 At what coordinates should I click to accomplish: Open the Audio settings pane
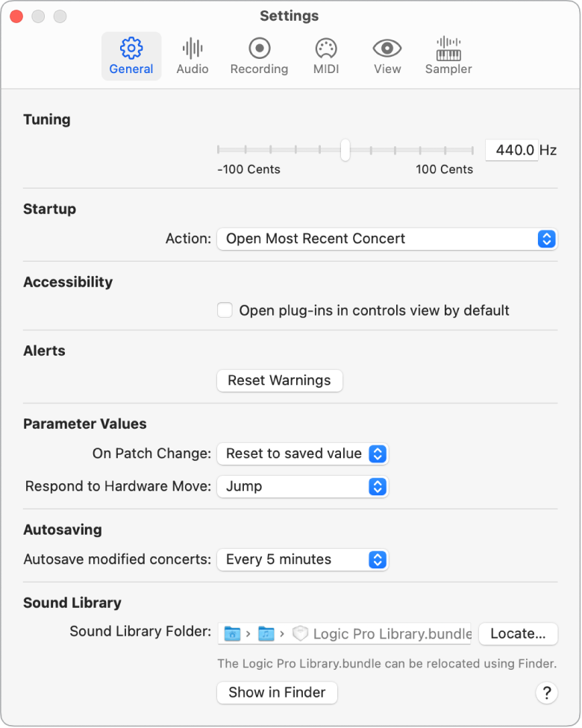192,54
